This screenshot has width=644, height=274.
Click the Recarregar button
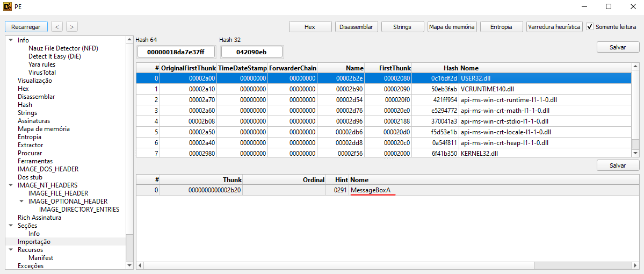(26, 26)
